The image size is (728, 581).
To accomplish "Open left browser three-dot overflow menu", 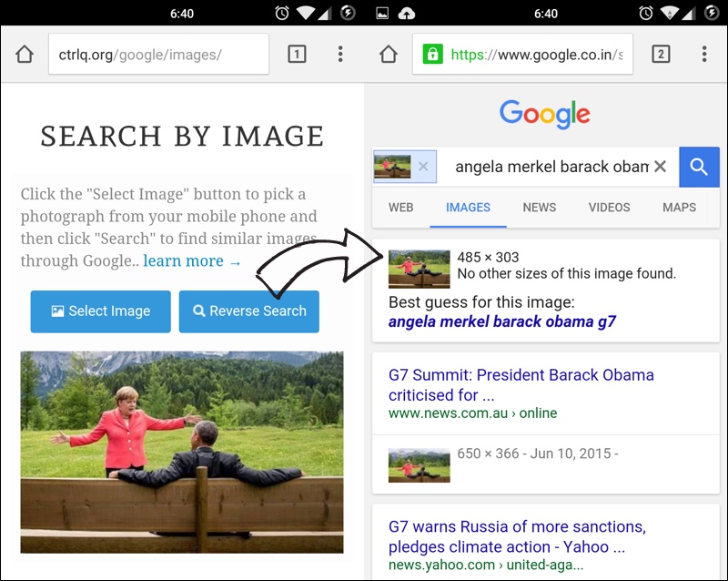I will pyautogui.click(x=340, y=55).
